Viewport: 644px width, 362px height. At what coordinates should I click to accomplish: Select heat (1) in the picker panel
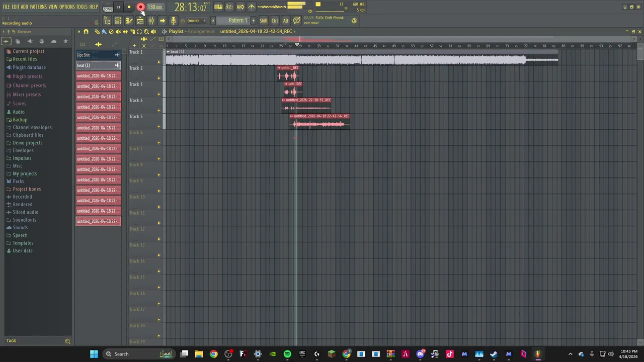(99, 65)
